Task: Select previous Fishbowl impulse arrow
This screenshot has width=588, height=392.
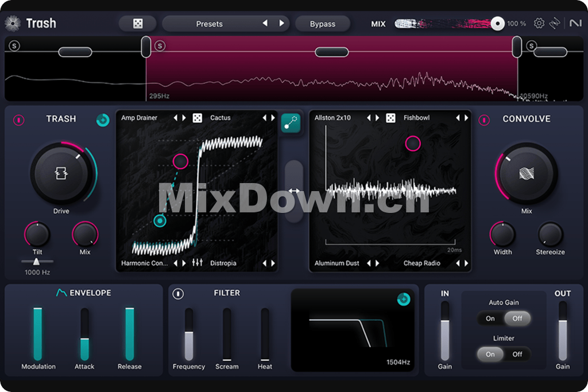Action: click(x=458, y=118)
